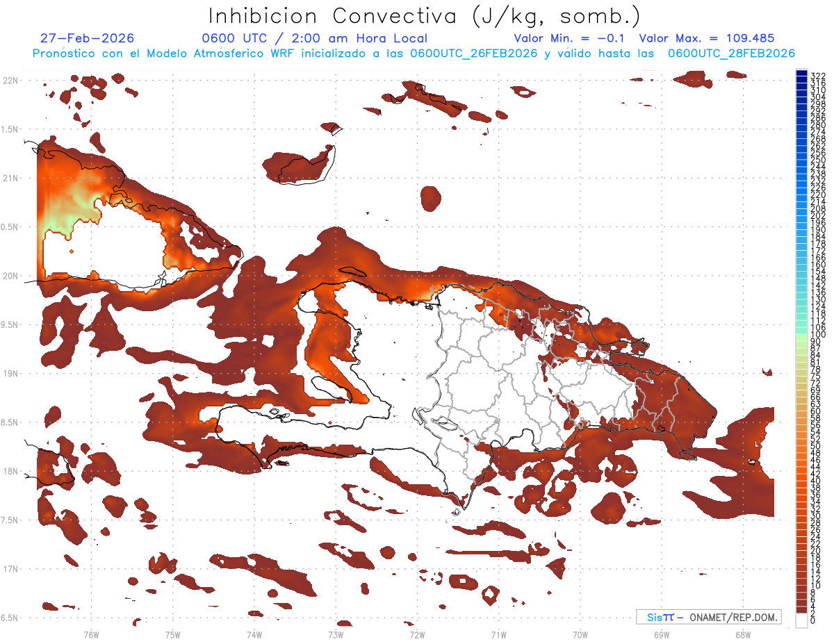Click the '100' value on the color scale
The height and width of the screenshot is (644, 834).
[817, 335]
